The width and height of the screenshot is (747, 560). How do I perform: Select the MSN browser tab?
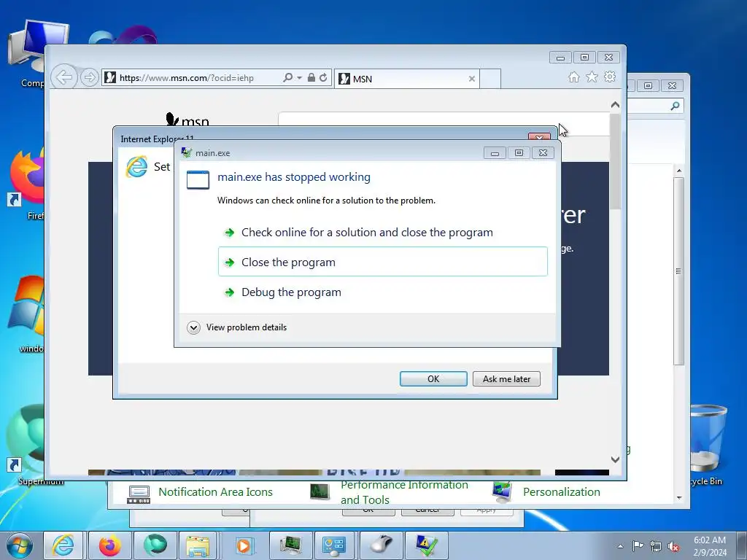pyautogui.click(x=406, y=79)
